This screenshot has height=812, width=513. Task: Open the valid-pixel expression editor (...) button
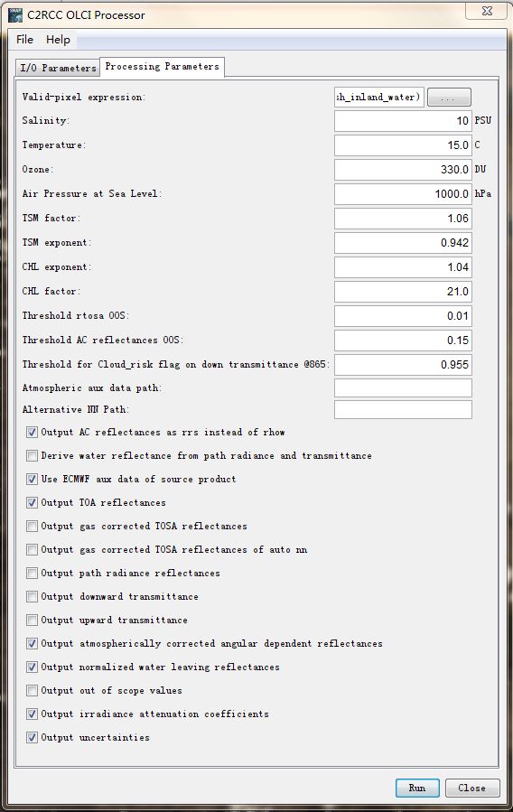coord(449,97)
